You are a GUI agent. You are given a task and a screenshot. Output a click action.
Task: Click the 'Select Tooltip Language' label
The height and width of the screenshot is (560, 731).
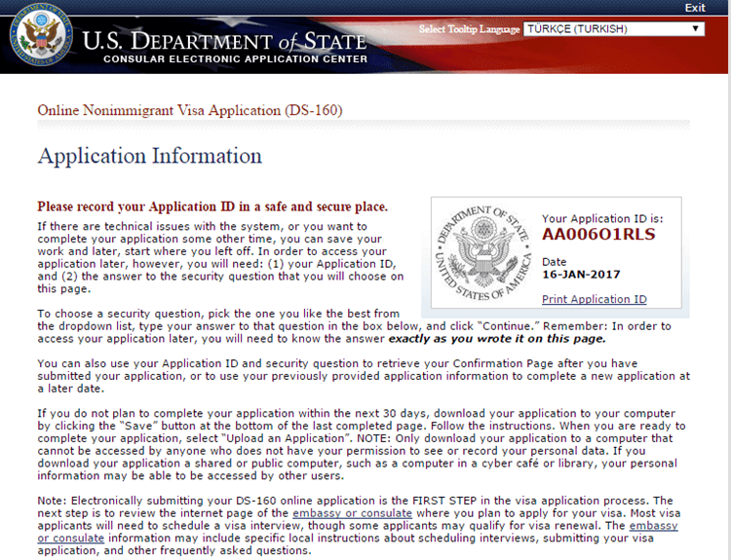[x=469, y=29]
